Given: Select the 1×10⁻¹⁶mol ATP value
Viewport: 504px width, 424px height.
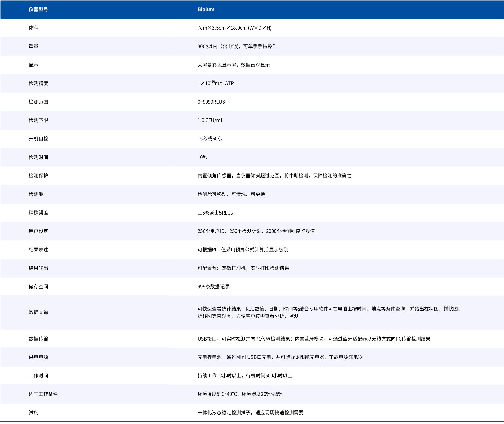Looking at the screenshot, I should (x=216, y=83).
